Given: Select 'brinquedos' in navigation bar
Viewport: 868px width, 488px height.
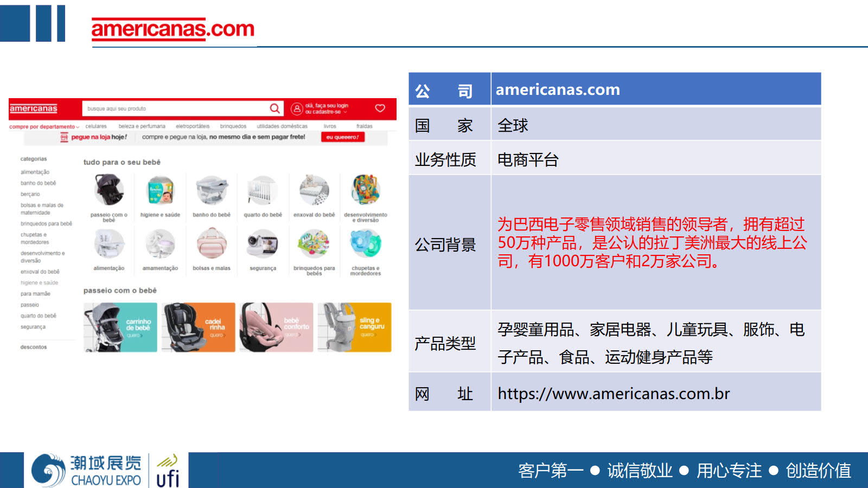Looking at the screenshot, I should pos(233,126).
